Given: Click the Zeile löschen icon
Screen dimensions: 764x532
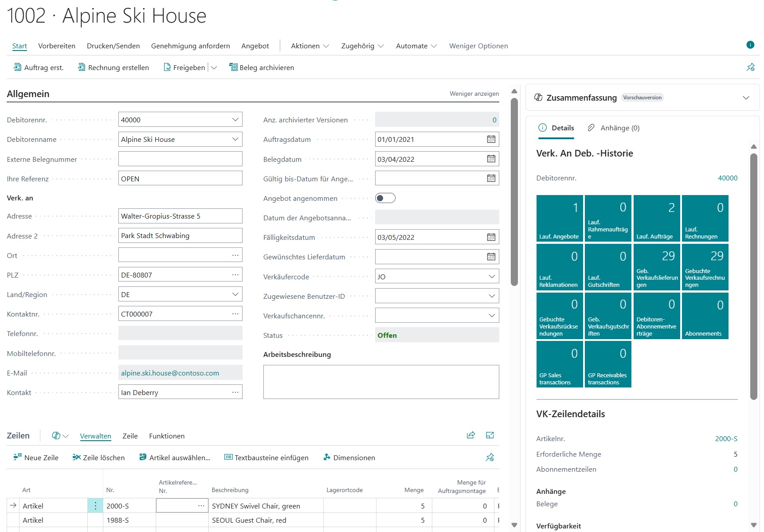Looking at the screenshot, I should pyautogui.click(x=76, y=458).
